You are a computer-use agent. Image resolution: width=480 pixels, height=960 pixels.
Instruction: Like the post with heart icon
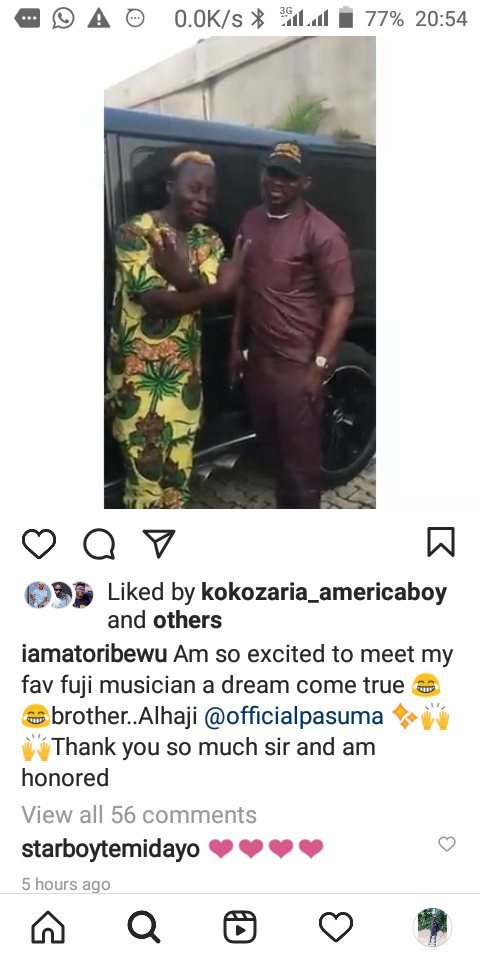click(x=39, y=543)
